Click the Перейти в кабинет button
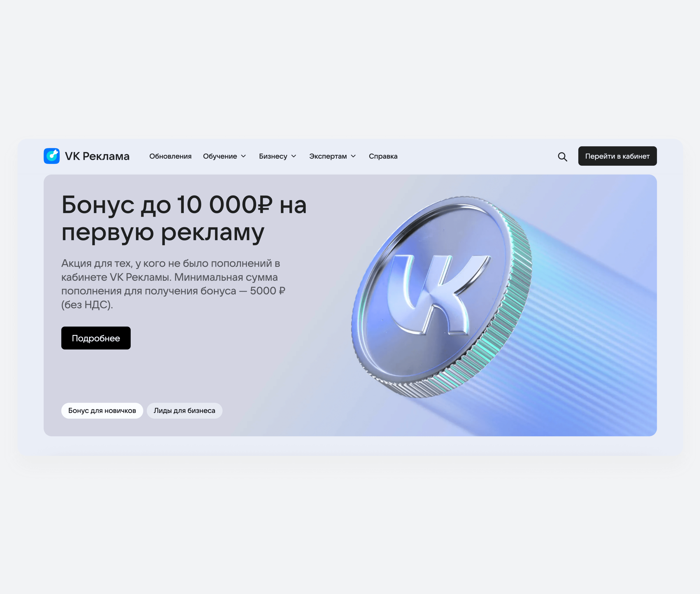 (617, 156)
